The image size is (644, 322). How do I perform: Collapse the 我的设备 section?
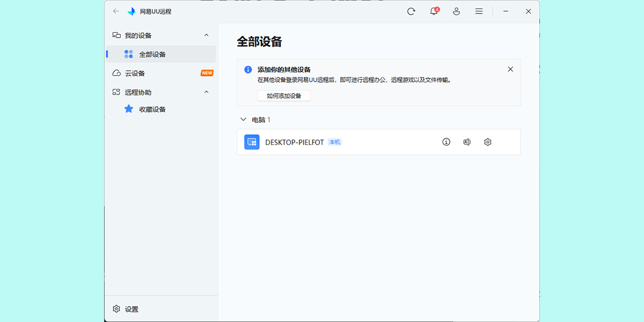(206, 35)
